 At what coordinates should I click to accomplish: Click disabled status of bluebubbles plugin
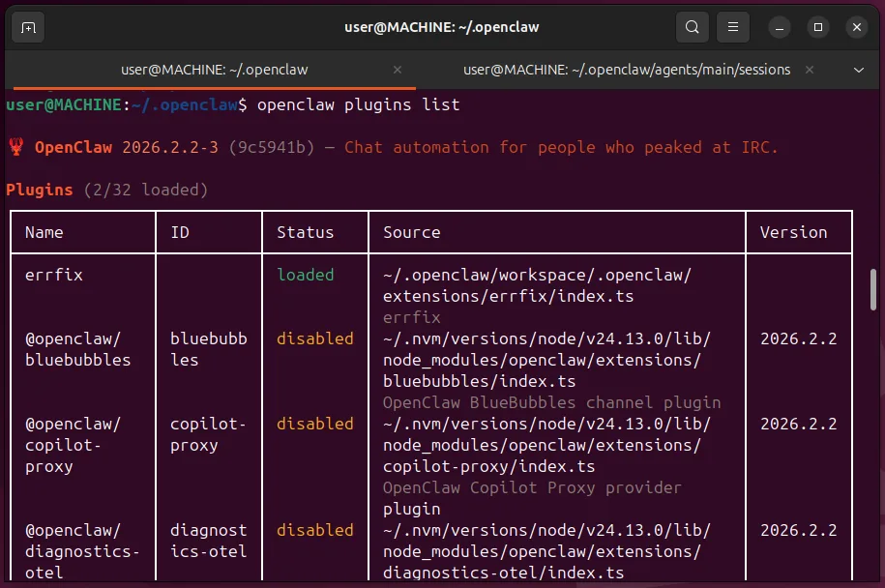click(x=315, y=338)
